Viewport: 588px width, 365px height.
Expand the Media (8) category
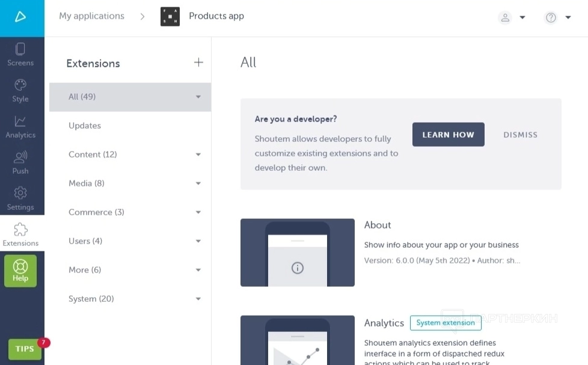(198, 183)
